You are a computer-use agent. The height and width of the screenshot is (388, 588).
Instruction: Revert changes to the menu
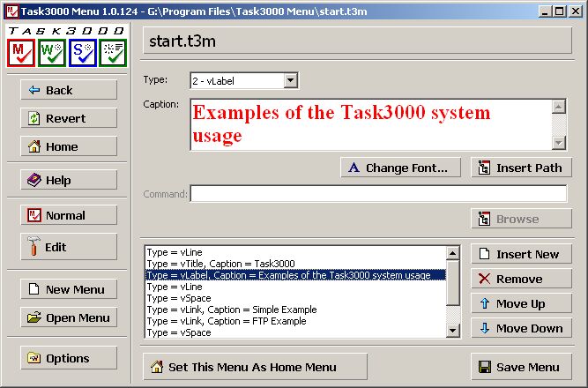(69, 118)
